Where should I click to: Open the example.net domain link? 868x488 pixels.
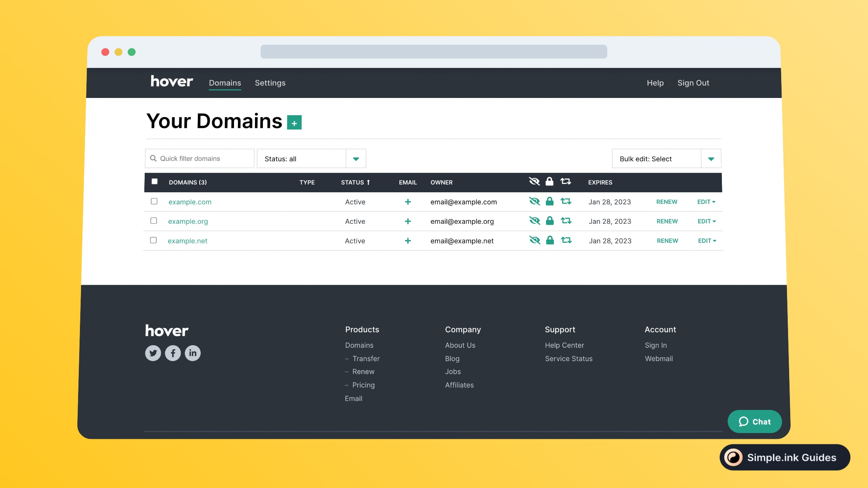point(187,241)
